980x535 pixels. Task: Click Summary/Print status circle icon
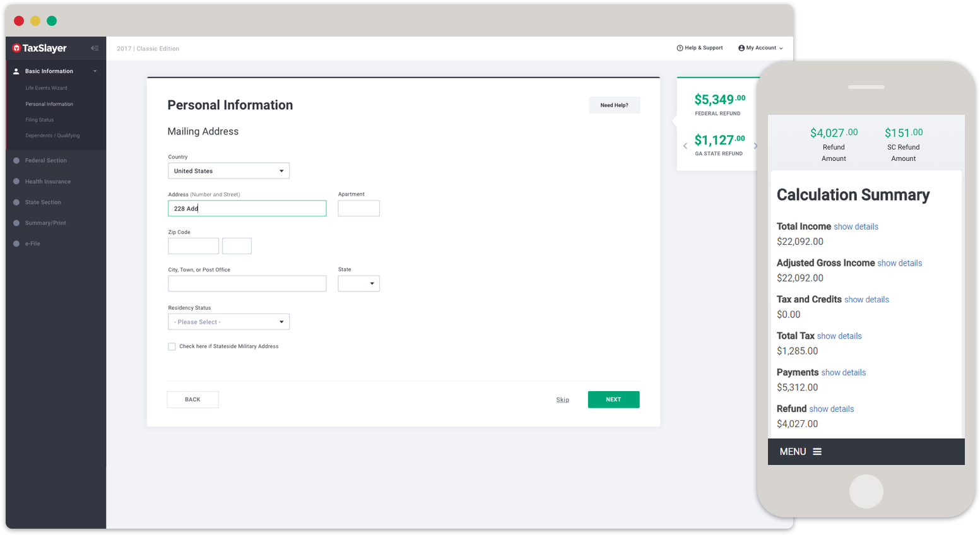(16, 223)
